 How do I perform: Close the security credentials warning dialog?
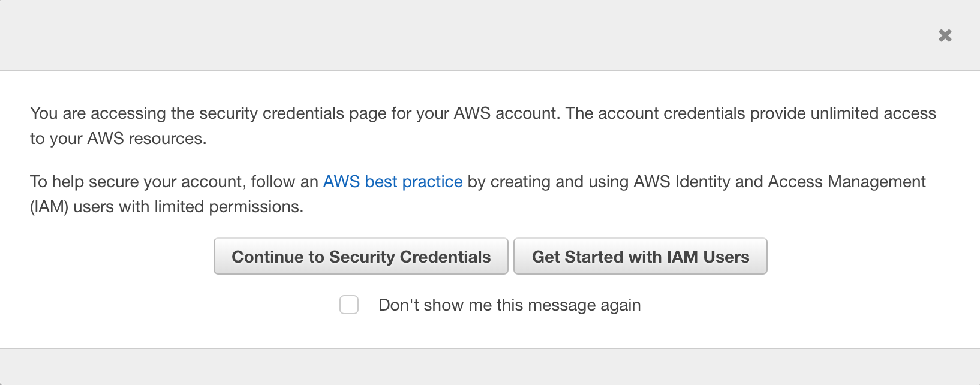[945, 36]
